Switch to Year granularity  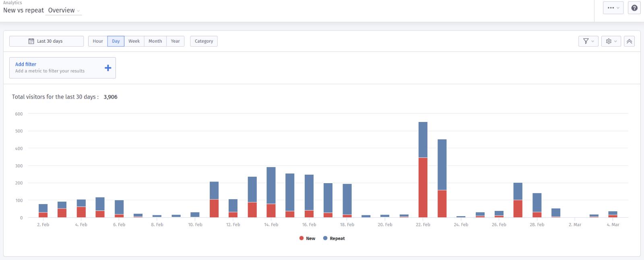coord(175,41)
